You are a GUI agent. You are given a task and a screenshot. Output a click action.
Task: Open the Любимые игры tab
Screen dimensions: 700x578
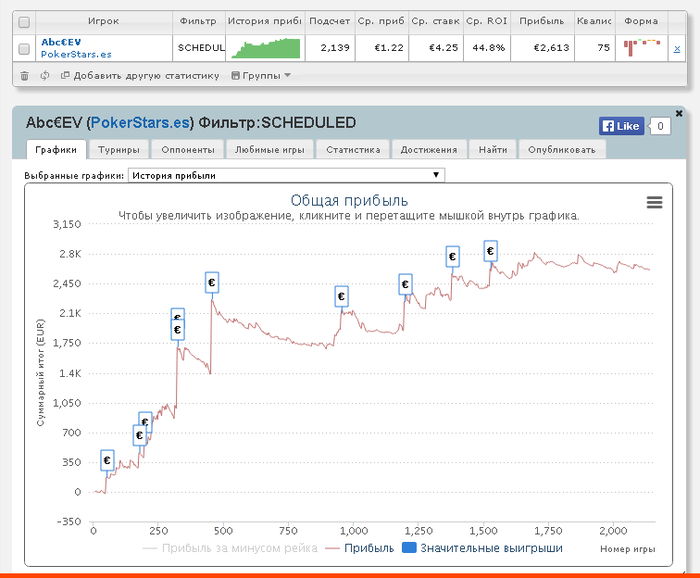270,150
